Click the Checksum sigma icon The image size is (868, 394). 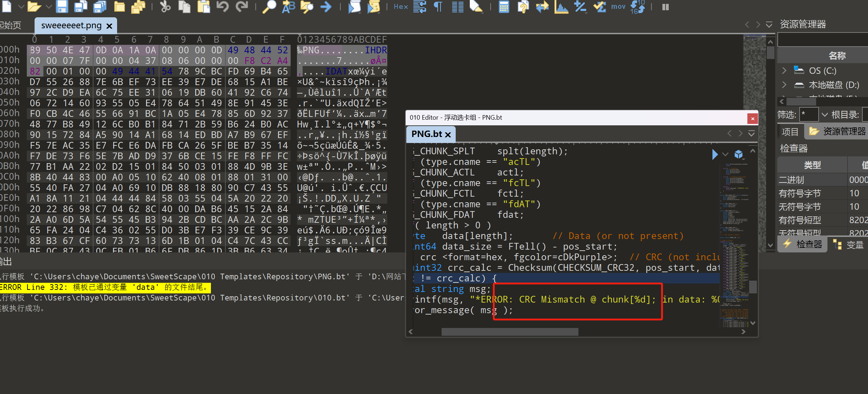[600, 6]
